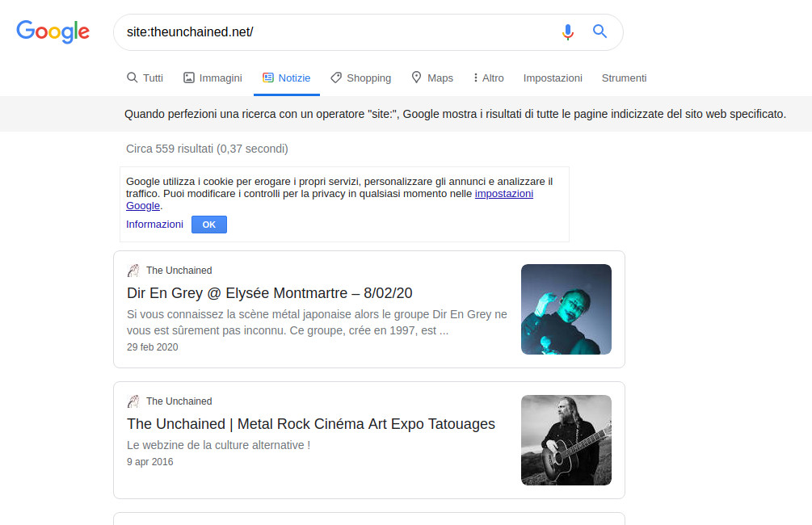Open the impostazioni Google link
812x525 pixels.
coord(503,193)
